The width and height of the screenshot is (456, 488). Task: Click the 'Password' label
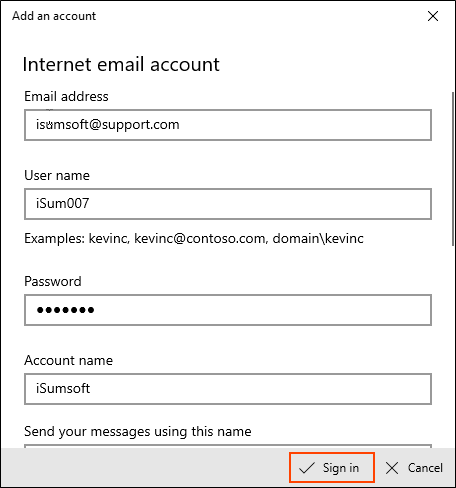(x=53, y=281)
